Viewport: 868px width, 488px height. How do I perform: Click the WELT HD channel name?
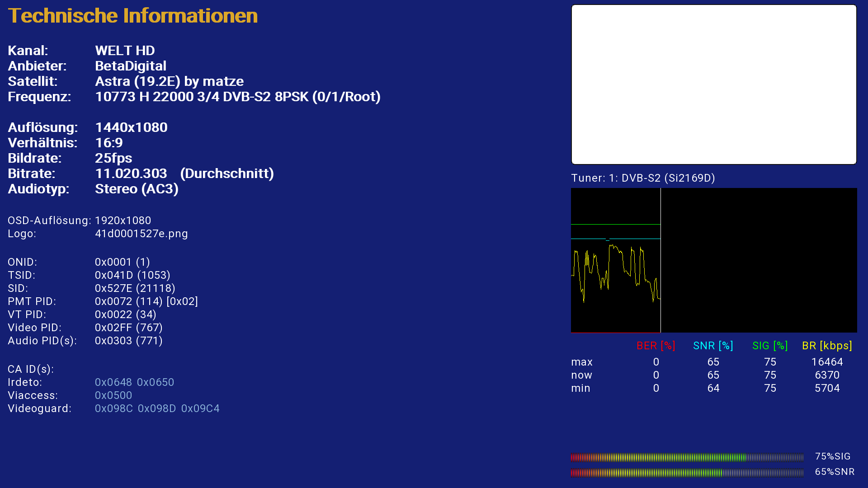coord(125,51)
